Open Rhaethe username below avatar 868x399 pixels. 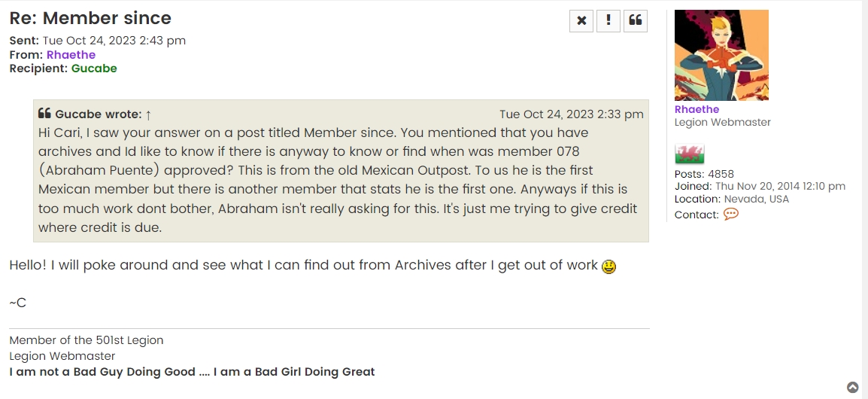pyautogui.click(x=697, y=109)
